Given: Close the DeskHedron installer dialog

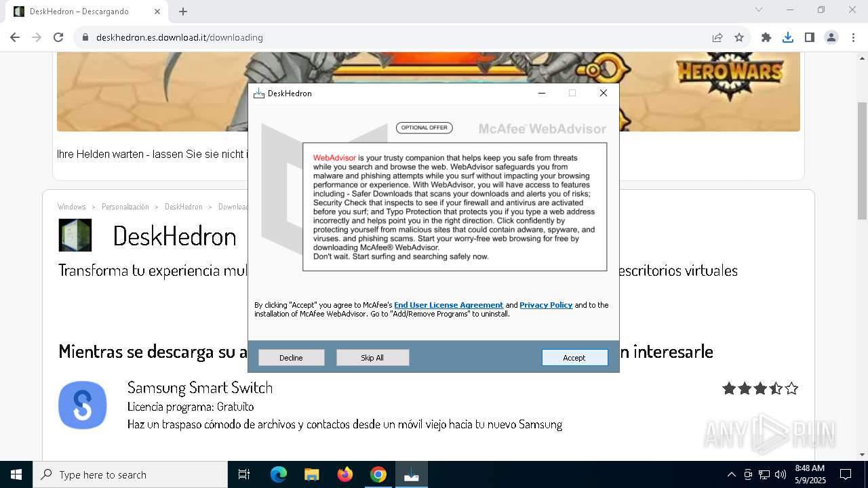Looking at the screenshot, I should click(604, 93).
